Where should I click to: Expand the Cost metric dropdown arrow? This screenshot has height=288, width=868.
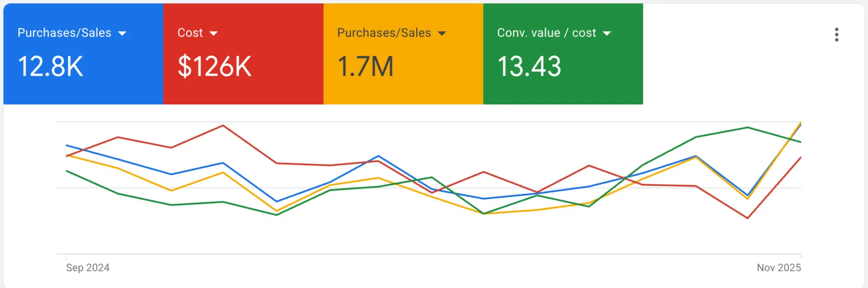[x=213, y=33]
